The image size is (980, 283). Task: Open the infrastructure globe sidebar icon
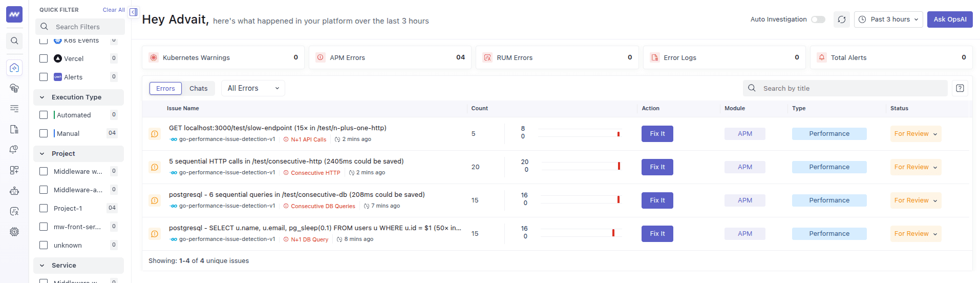point(14,88)
